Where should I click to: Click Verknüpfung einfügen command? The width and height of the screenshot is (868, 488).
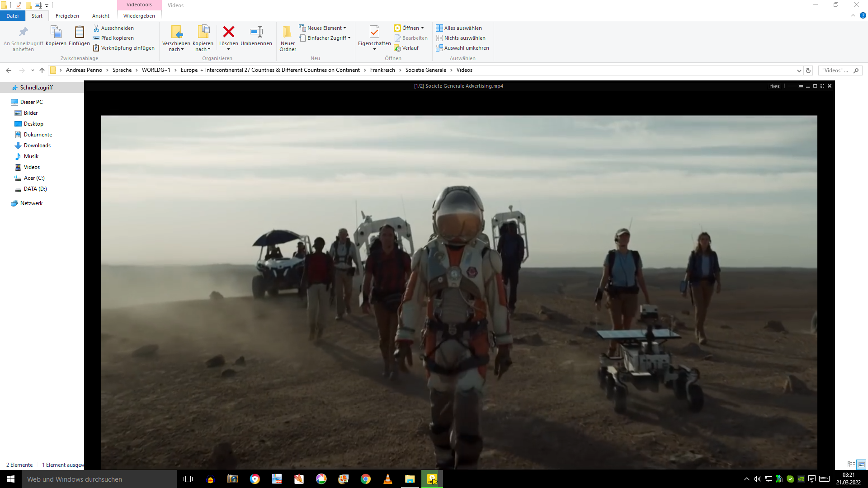coord(124,48)
